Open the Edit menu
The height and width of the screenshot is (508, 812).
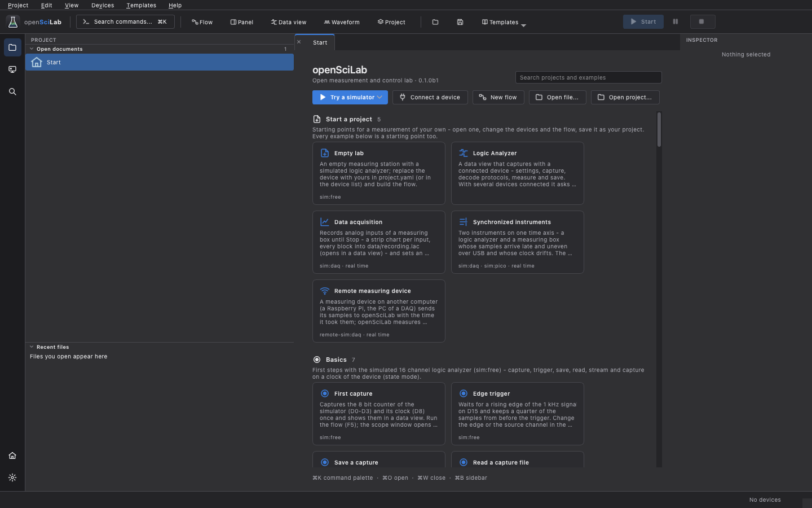coord(47,5)
